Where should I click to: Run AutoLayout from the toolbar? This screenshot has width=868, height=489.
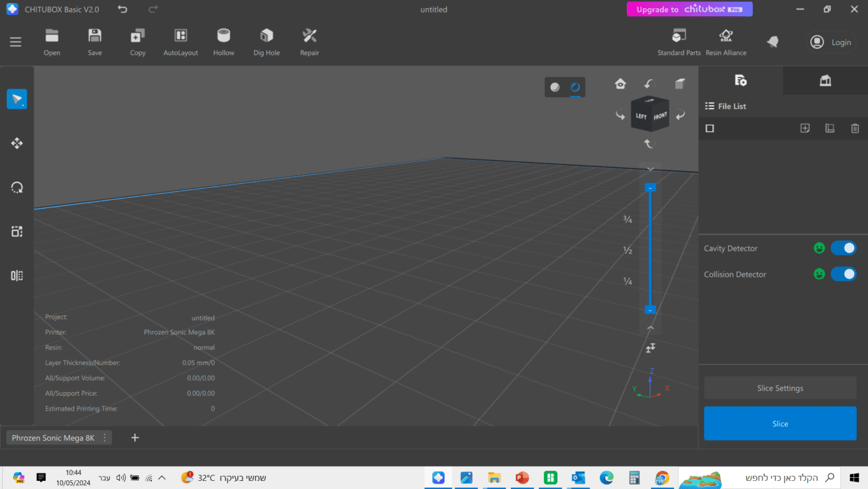tap(180, 42)
